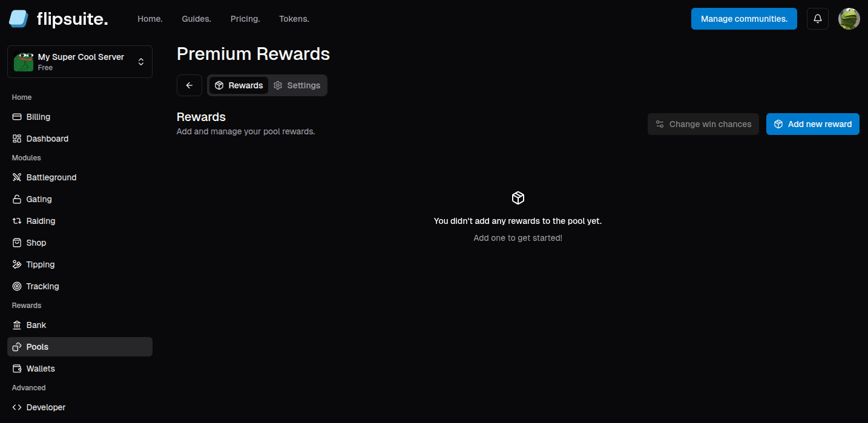868x423 pixels.
Task: Open Tipping module
Action: coord(80,264)
